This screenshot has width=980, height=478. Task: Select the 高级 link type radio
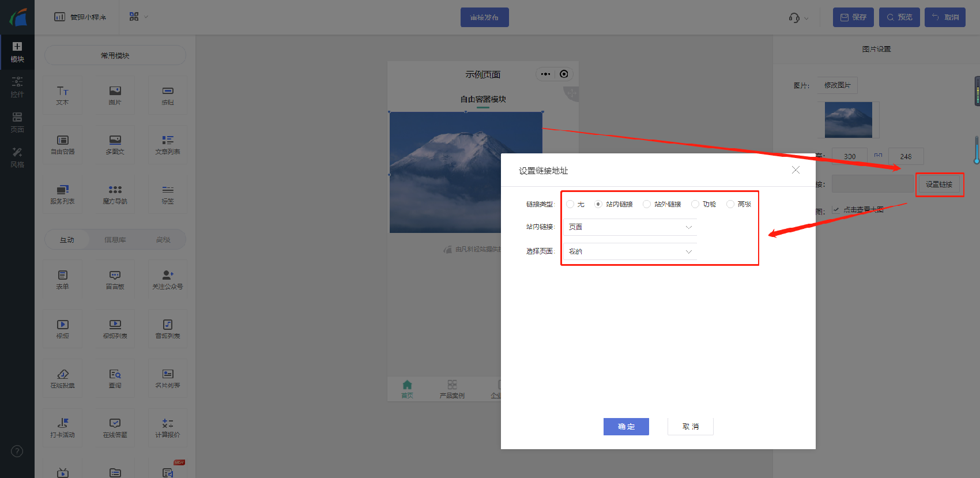pyautogui.click(x=730, y=204)
